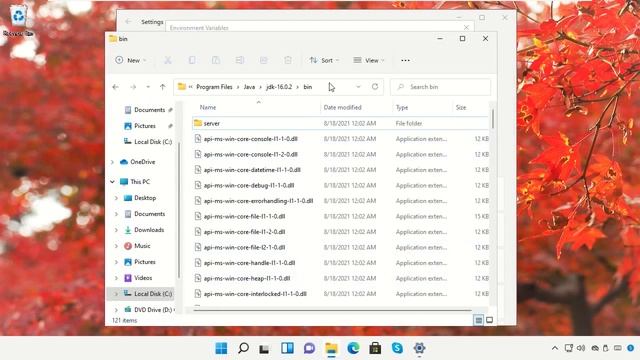Open Microsoft Edge from the taskbar

click(353, 348)
